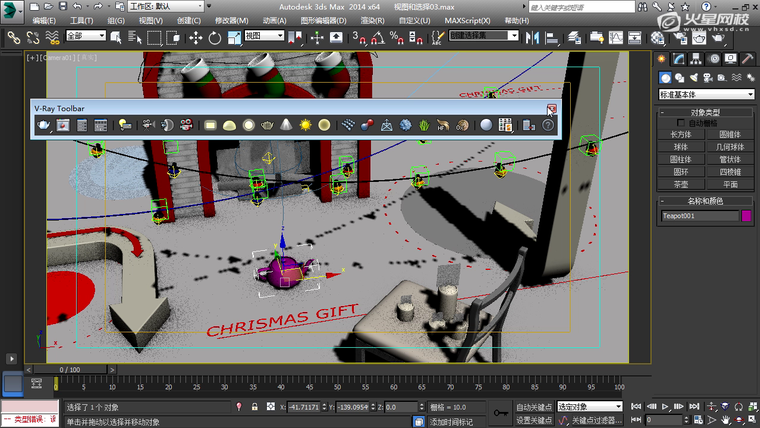Open the 标准基本体 dropdown
Screen dimensions: 760x428
coord(704,93)
